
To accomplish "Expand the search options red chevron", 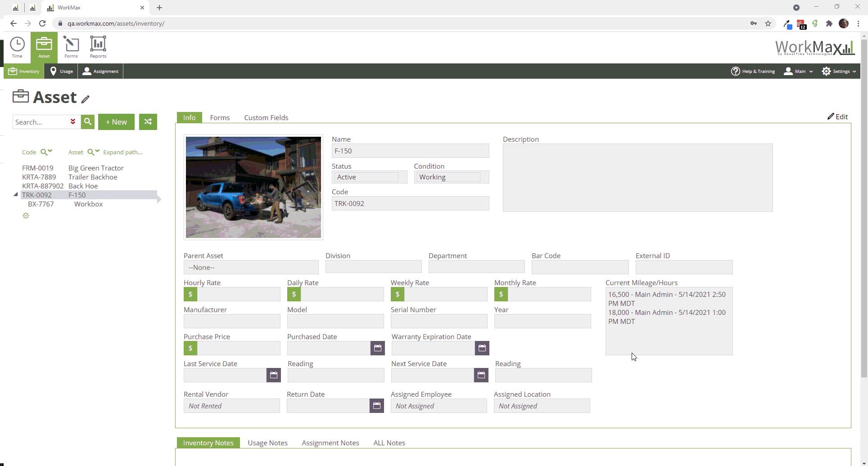I will (x=73, y=121).
